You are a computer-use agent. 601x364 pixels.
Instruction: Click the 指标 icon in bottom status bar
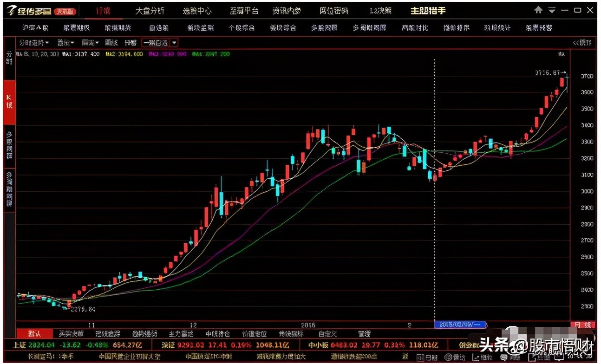pos(483,357)
